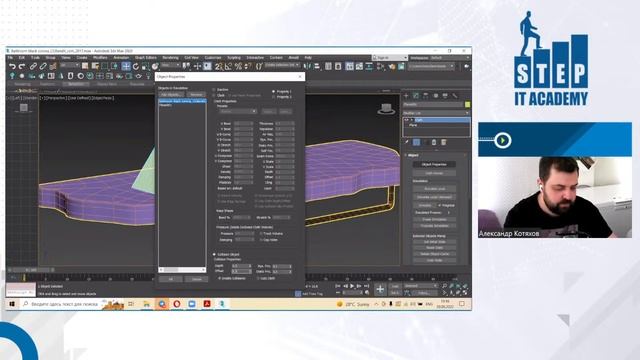Viewport: 640px width, 360px height.
Task: Click the Align tool icon
Action: pyautogui.click(x=316, y=66)
